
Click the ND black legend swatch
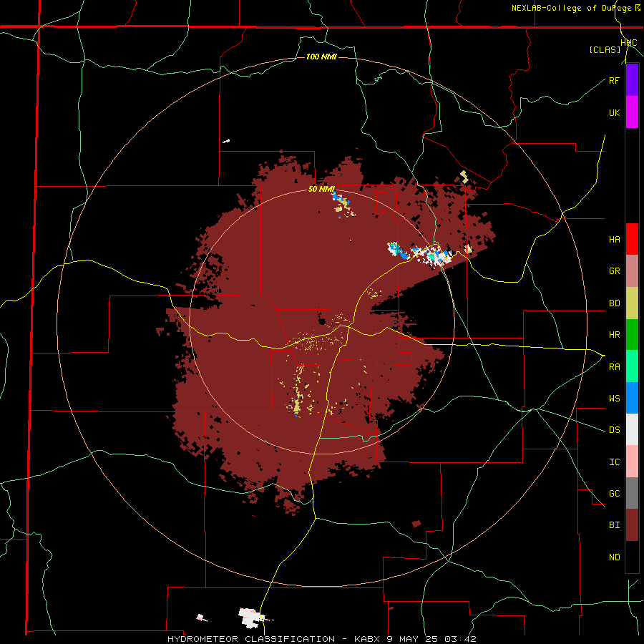(x=632, y=557)
